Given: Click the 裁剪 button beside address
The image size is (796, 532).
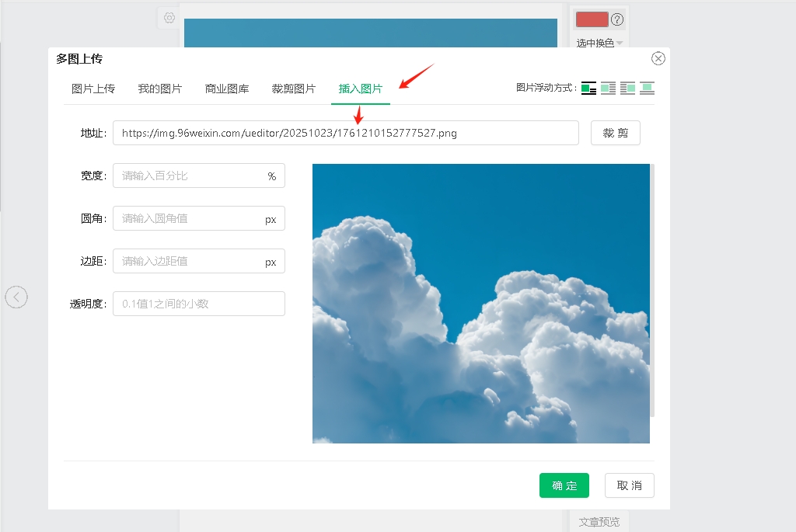Looking at the screenshot, I should tap(615, 133).
